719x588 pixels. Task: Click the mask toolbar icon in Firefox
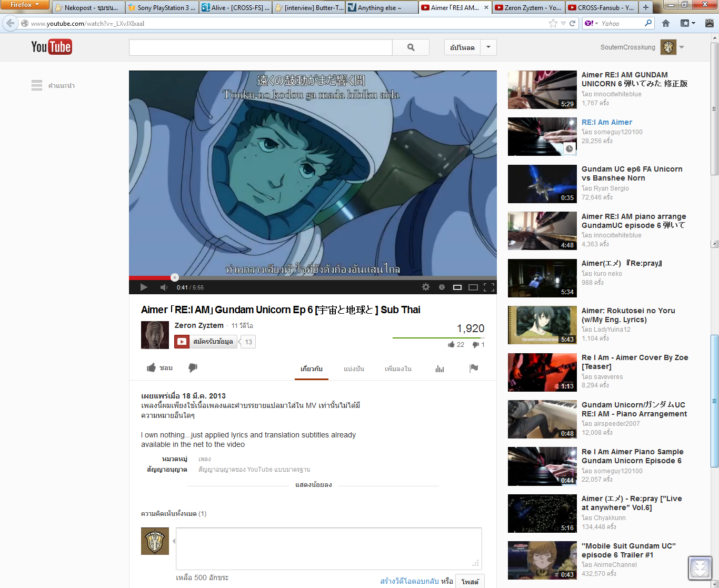click(710, 23)
